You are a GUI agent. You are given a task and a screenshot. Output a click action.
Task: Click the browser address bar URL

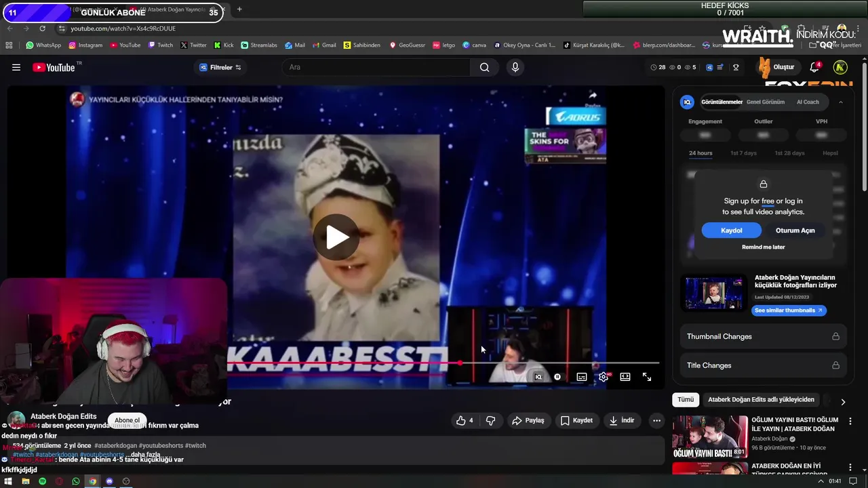(x=123, y=28)
